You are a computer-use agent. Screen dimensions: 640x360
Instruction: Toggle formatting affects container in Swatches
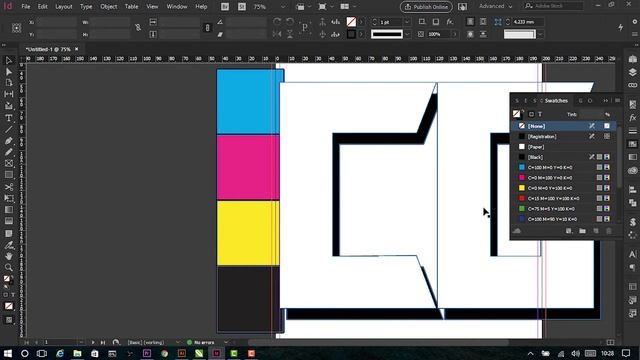531,114
